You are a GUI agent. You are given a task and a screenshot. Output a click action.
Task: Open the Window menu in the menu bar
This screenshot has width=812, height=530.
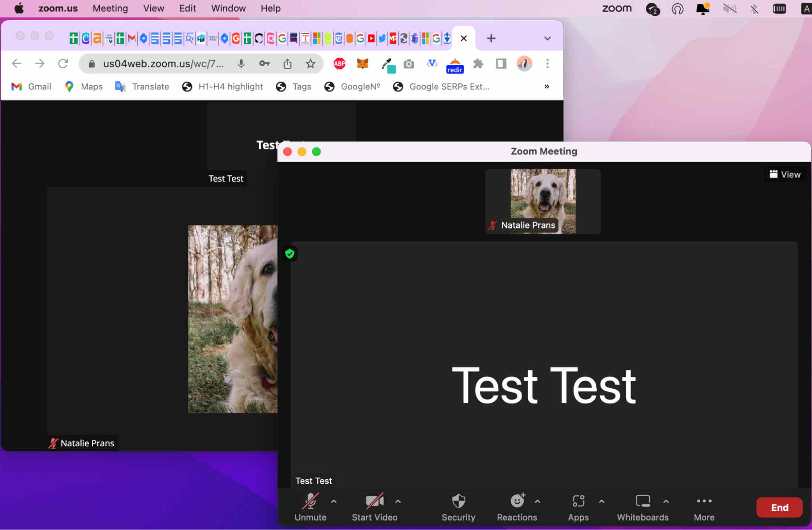coord(228,8)
